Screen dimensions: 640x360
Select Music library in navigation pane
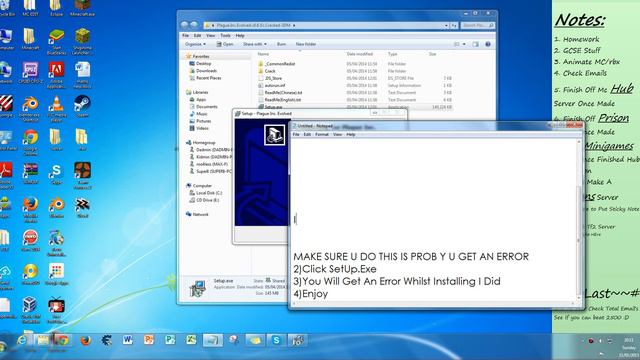pyautogui.click(x=199, y=114)
